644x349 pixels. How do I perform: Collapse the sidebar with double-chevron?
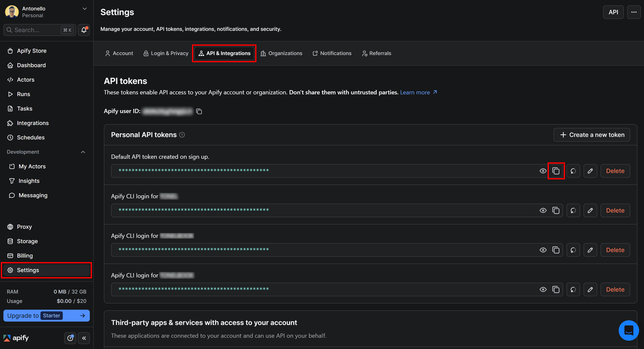[84, 338]
